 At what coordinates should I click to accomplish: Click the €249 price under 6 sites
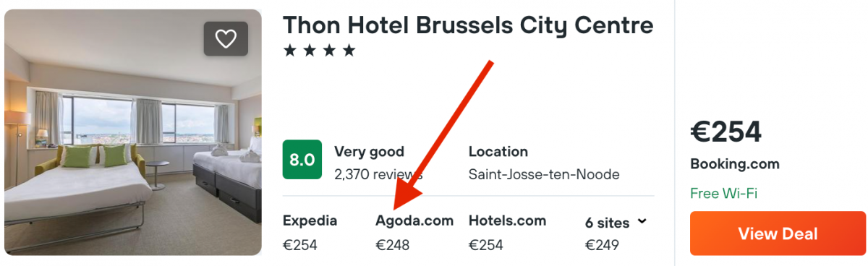click(602, 245)
